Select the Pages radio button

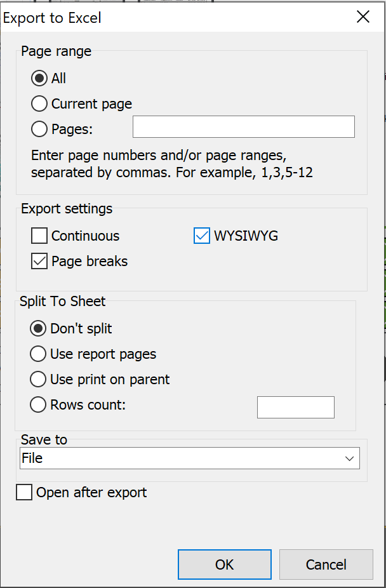pos(39,130)
